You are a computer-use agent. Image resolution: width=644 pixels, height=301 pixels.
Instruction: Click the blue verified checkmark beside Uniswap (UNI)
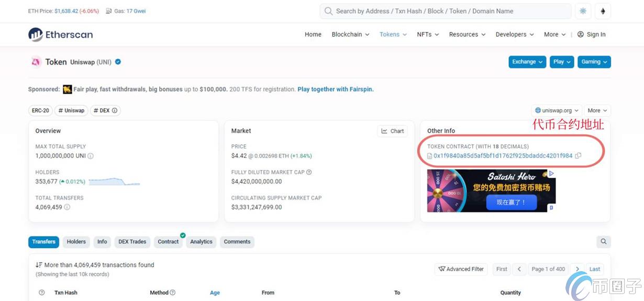click(x=118, y=62)
